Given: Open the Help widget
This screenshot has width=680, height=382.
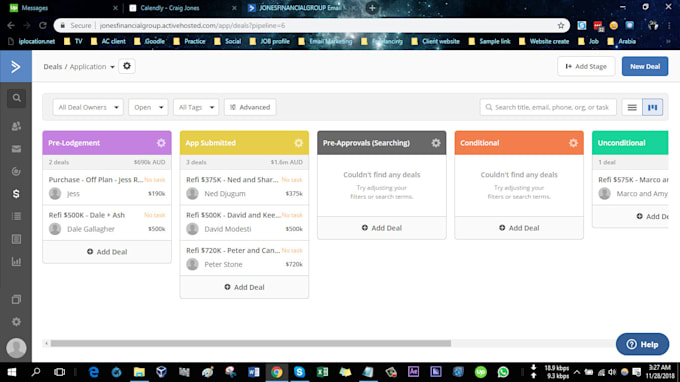Looking at the screenshot, I should pyautogui.click(x=642, y=344).
